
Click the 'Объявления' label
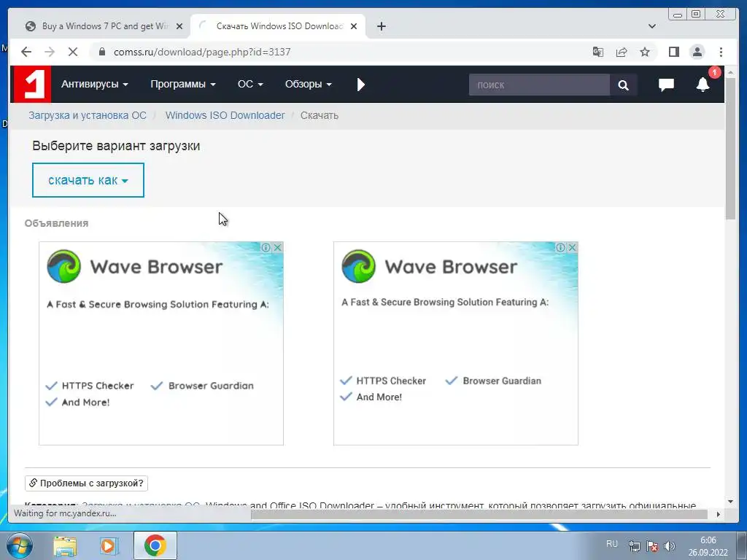click(x=56, y=223)
